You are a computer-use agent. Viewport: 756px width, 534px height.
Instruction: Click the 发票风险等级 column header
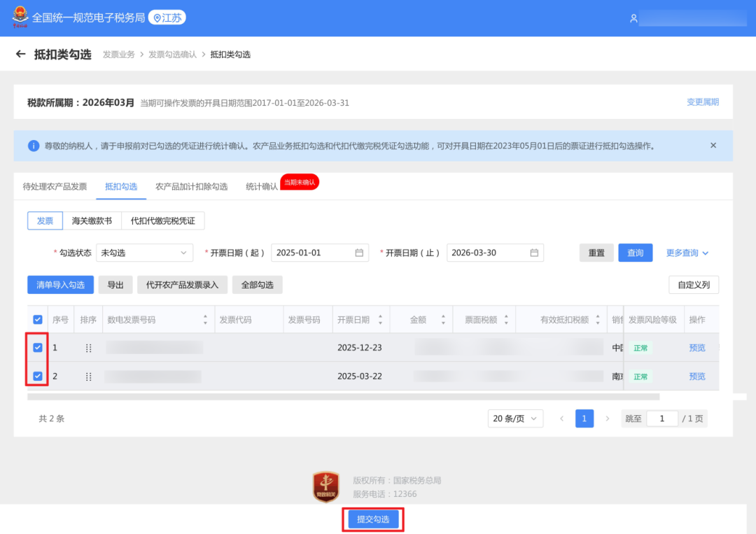coord(652,320)
